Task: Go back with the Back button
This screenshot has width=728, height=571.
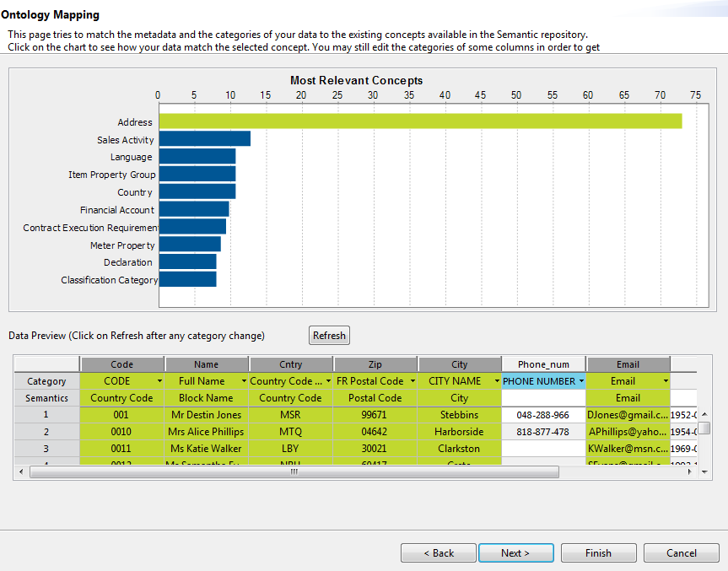Action: pos(439,553)
